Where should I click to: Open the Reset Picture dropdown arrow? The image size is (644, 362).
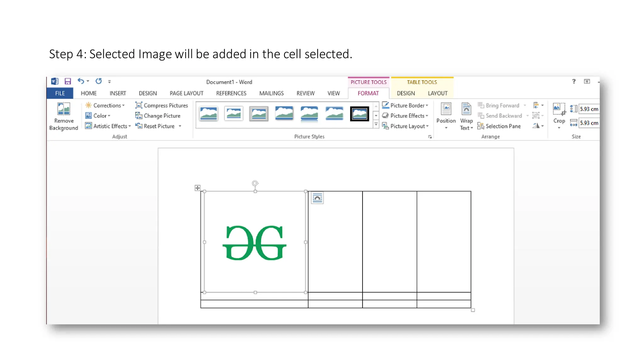(180, 126)
